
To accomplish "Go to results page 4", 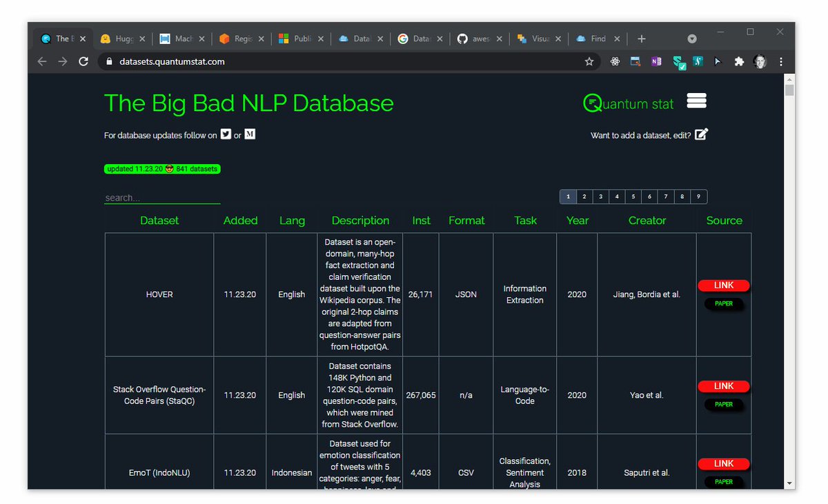I will pyautogui.click(x=617, y=196).
